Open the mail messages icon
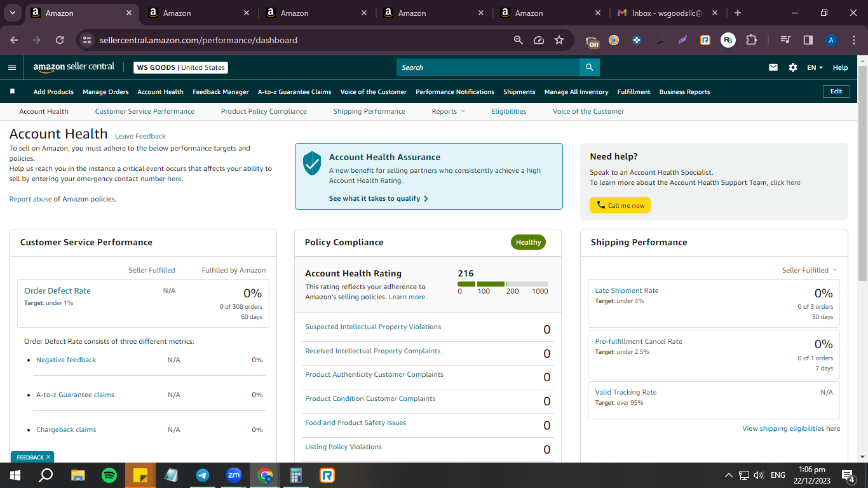Viewport: 868px width, 488px height. pos(773,67)
